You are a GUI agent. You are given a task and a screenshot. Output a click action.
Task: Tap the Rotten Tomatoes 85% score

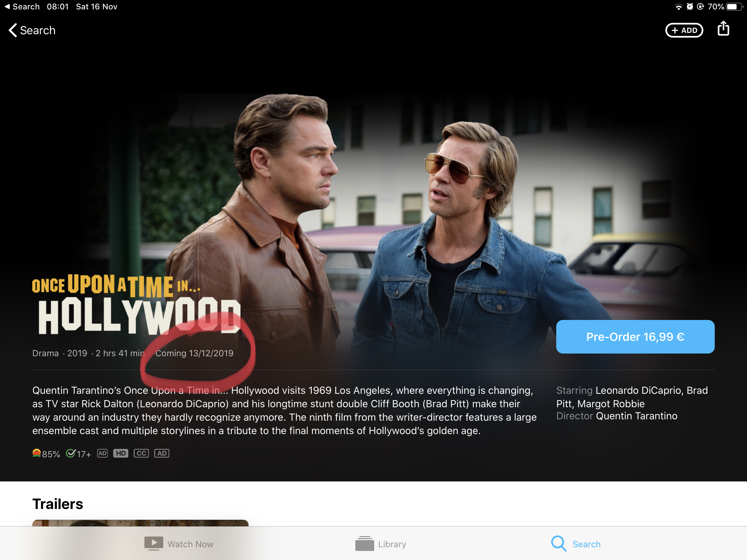pyautogui.click(x=46, y=453)
